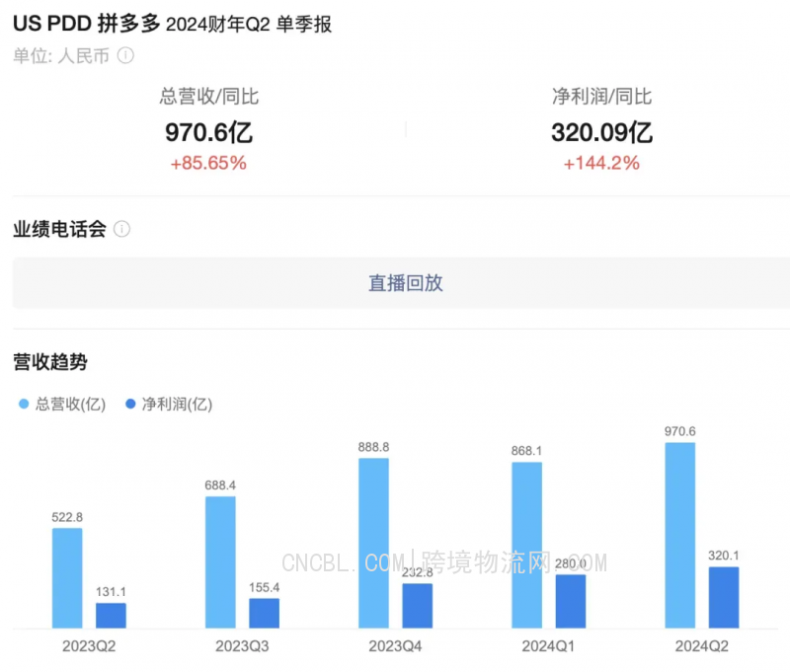Click the 净利润/同比 heading
Screen dimensions: 790x672
point(602,96)
